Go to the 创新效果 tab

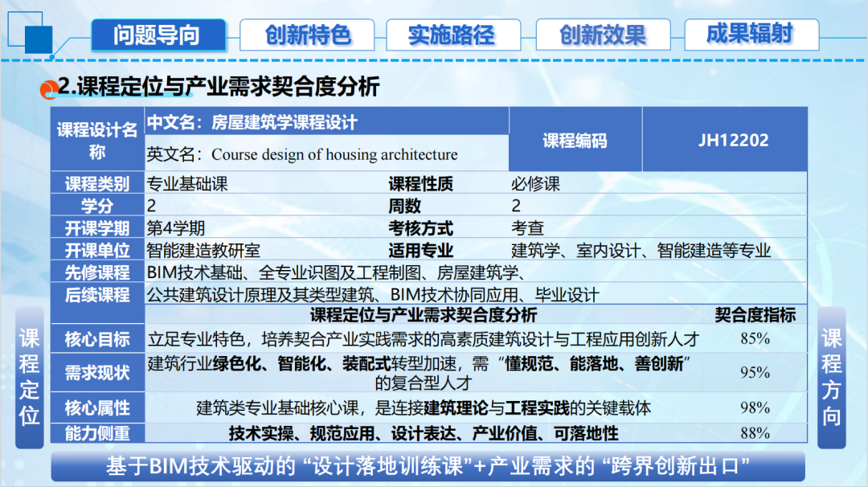pyautogui.click(x=604, y=35)
